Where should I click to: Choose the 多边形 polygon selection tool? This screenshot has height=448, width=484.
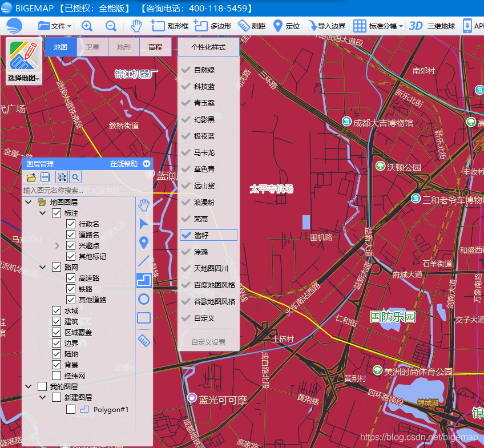tap(213, 26)
